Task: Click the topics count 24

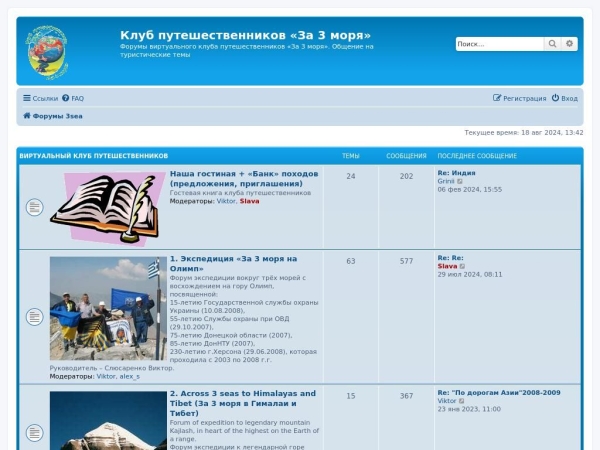Action: coord(351,176)
